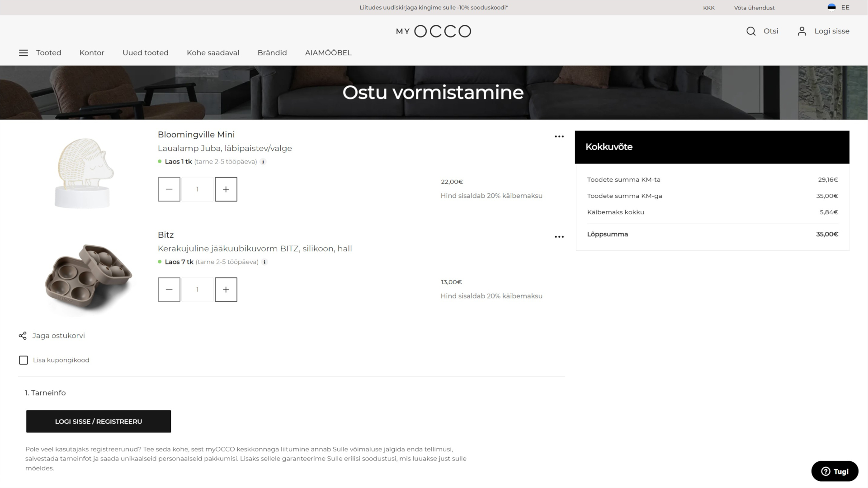
Task: Click the user profile icon
Action: [x=802, y=31]
